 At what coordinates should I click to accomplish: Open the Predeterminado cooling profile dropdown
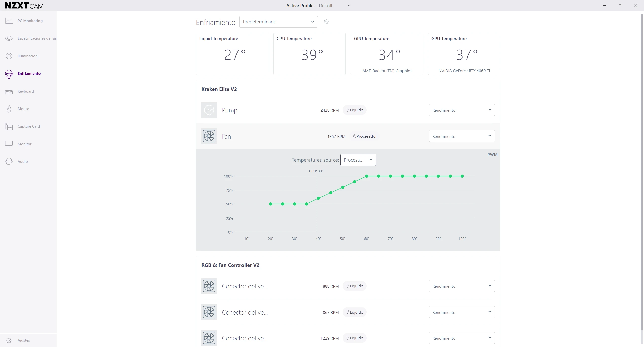(279, 22)
